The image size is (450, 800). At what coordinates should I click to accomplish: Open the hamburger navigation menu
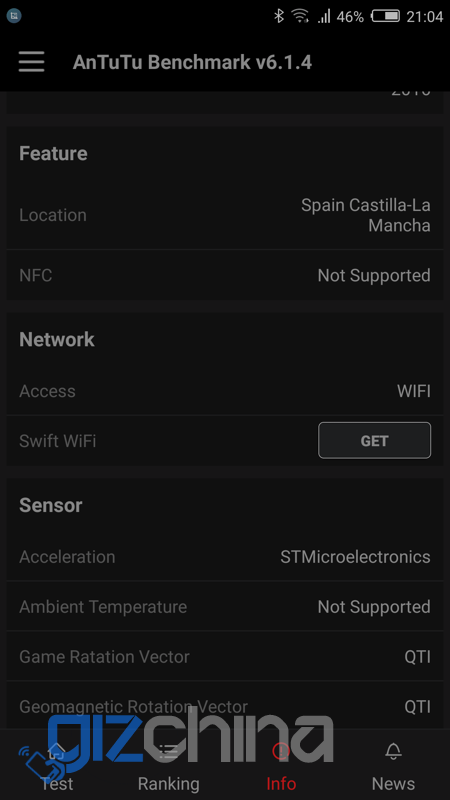(x=32, y=62)
